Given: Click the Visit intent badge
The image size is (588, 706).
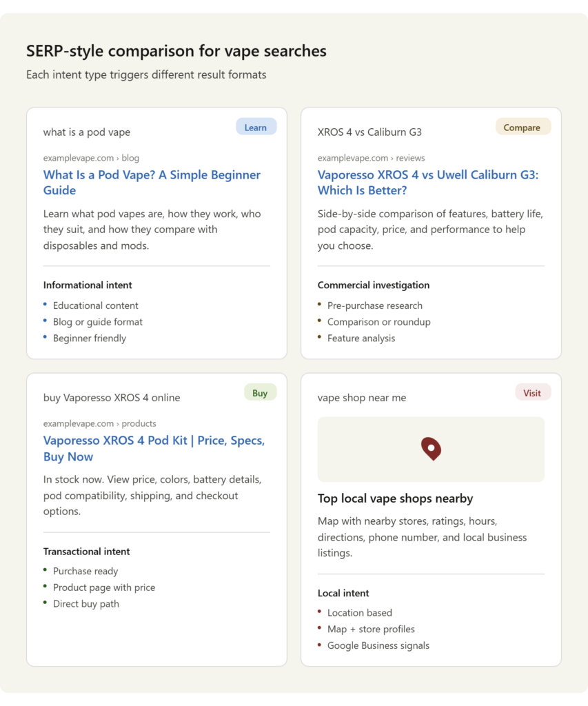Looking at the screenshot, I should 532,393.
